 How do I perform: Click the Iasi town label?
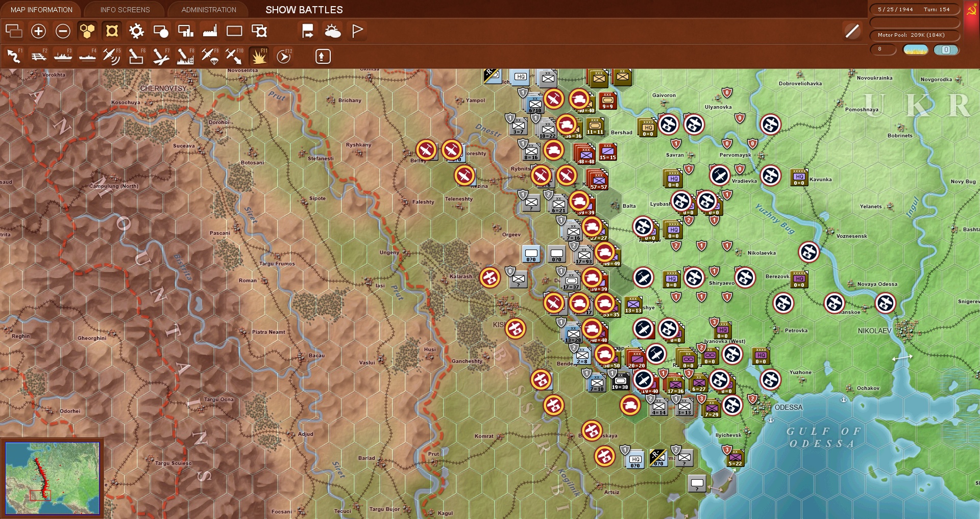[x=380, y=286]
